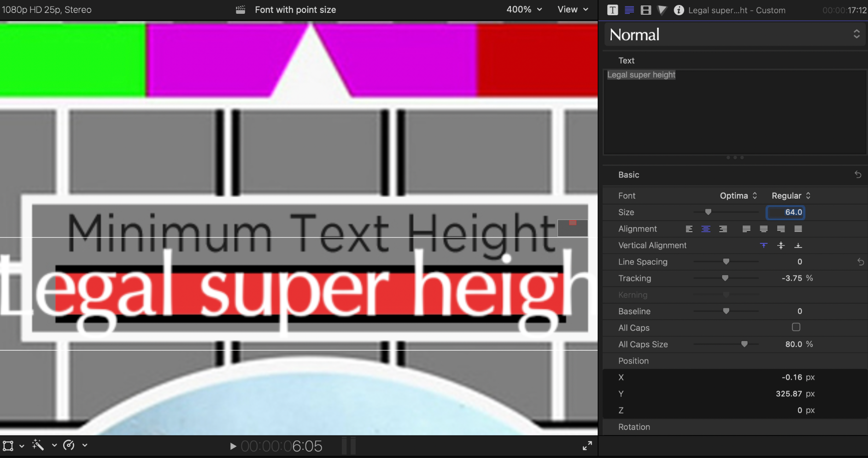
Task: Adjust the All Caps Size slider
Action: click(x=744, y=344)
